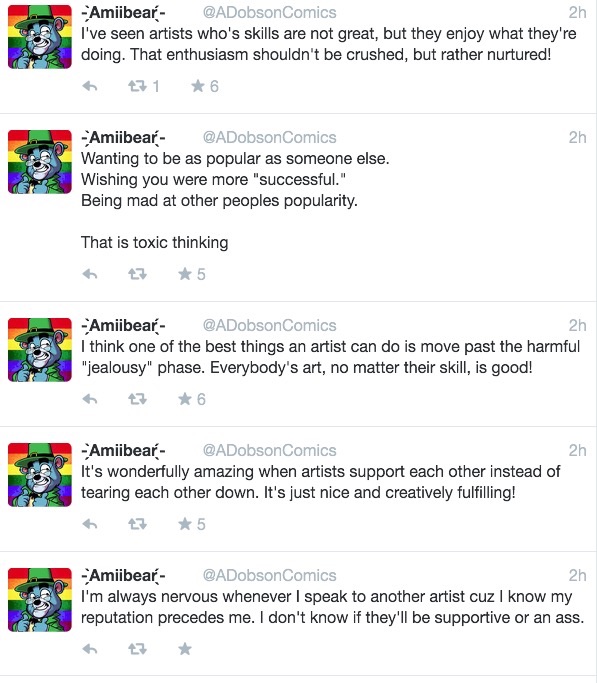Favorite the tweet with 6 stars about enthusiasm
This screenshot has width=597, height=683.
[198, 86]
